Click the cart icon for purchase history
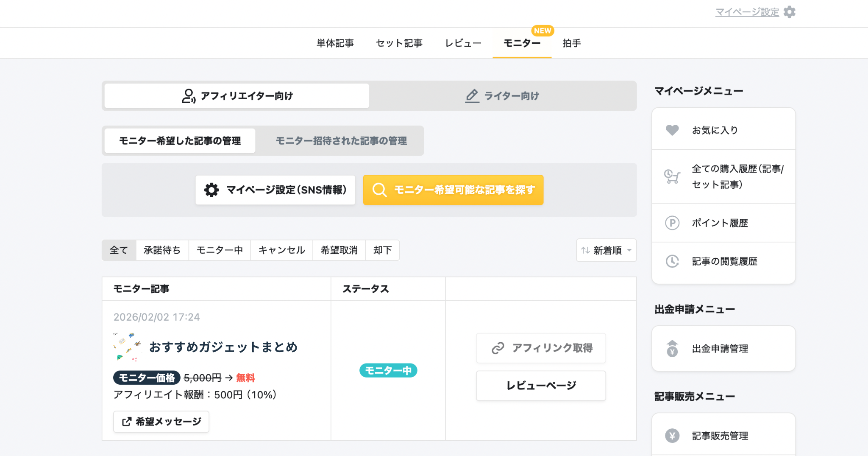 672,176
